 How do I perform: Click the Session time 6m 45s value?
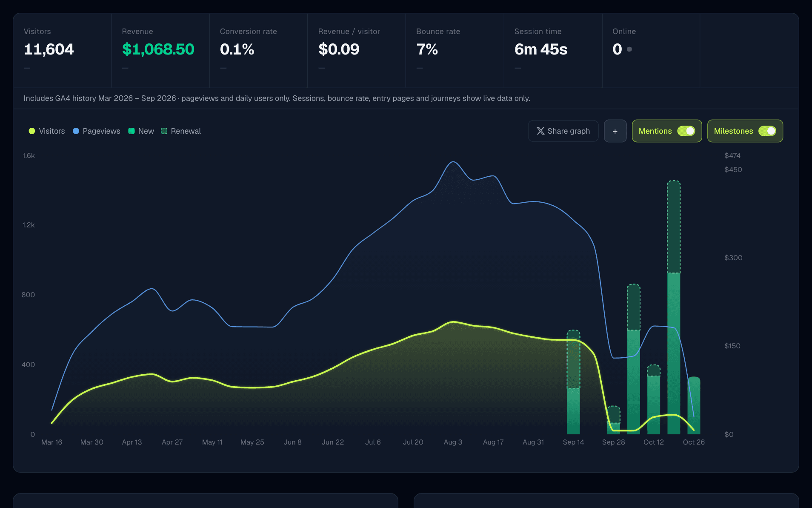pos(541,49)
